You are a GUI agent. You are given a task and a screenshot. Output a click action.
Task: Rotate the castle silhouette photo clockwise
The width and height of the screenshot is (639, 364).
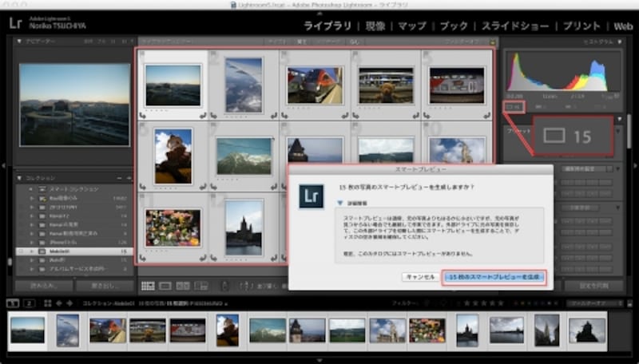pyautogui.click(x=273, y=258)
